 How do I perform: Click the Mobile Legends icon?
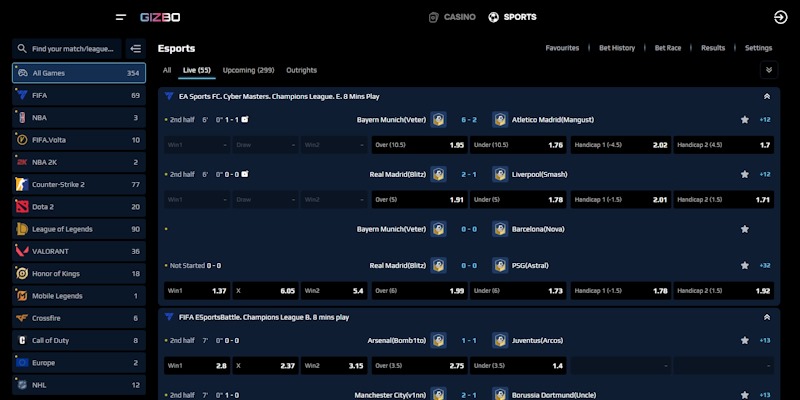(x=22, y=296)
